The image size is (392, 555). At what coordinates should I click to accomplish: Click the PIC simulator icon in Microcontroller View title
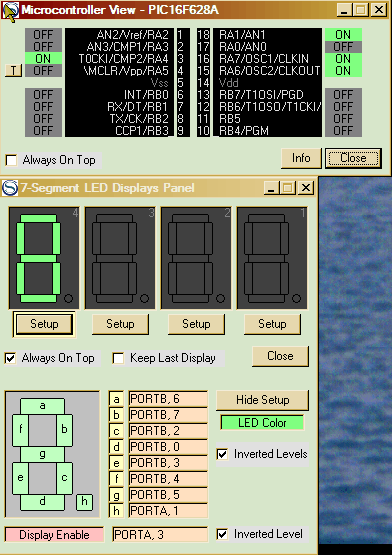tap(10, 11)
